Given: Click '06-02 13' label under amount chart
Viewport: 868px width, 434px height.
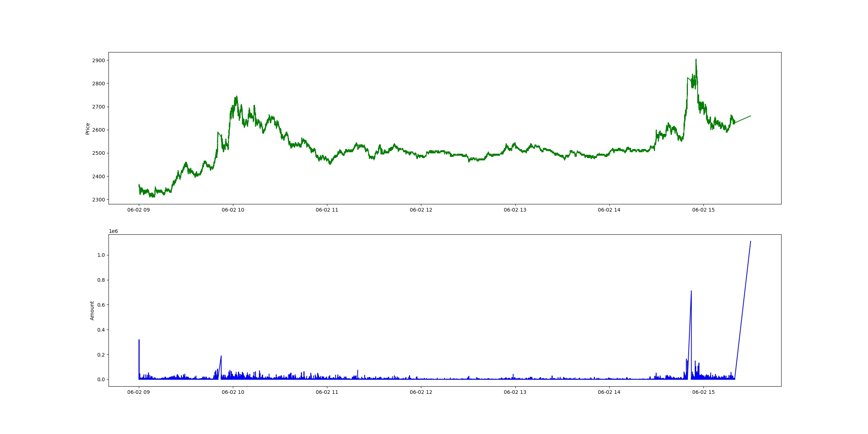Looking at the screenshot, I should point(515,392).
